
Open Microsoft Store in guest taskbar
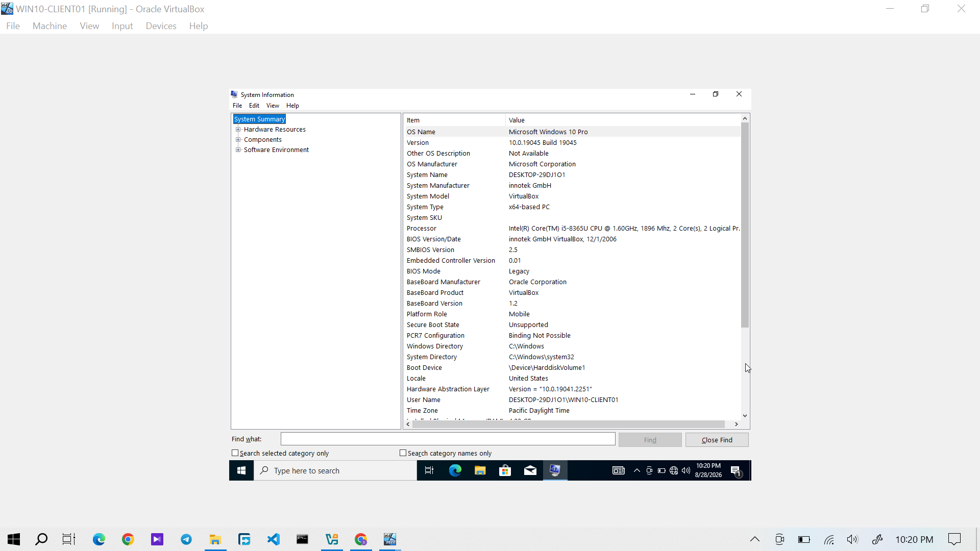tap(505, 470)
